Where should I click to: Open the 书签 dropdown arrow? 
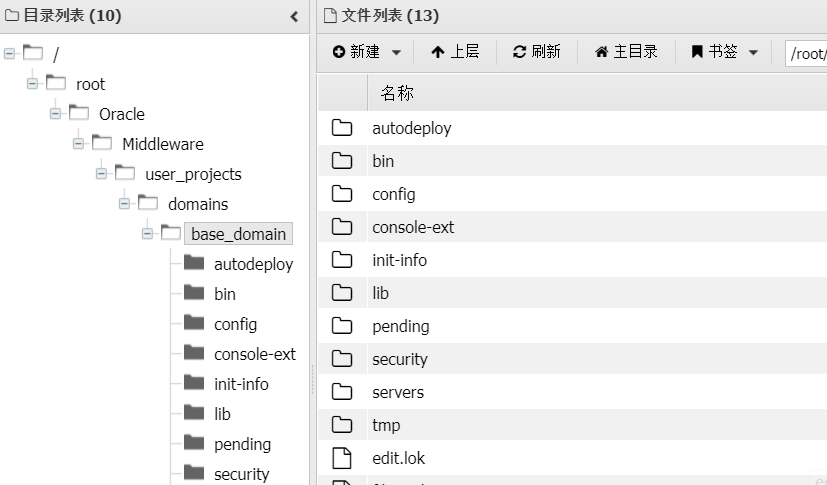tap(753, 52)
